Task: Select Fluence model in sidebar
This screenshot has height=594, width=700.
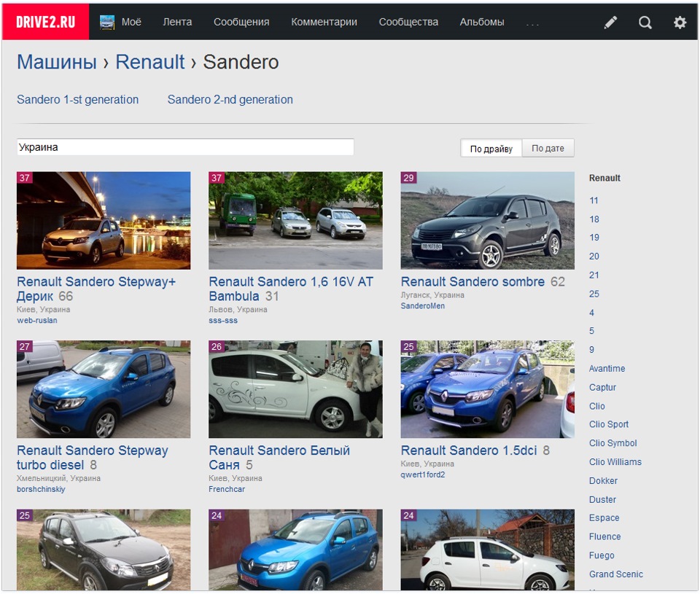Action: 605,536
